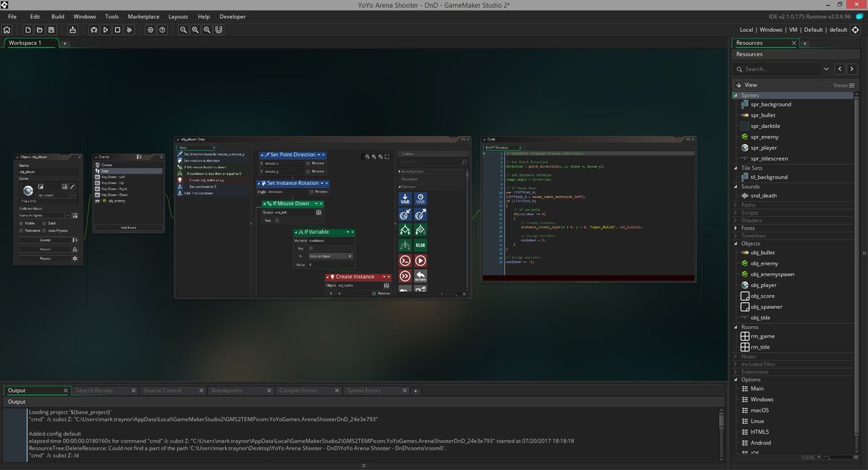Collapse the Sprites resource group
The image size is (868, 470).
pyautogui.click(x=736, y=95)
